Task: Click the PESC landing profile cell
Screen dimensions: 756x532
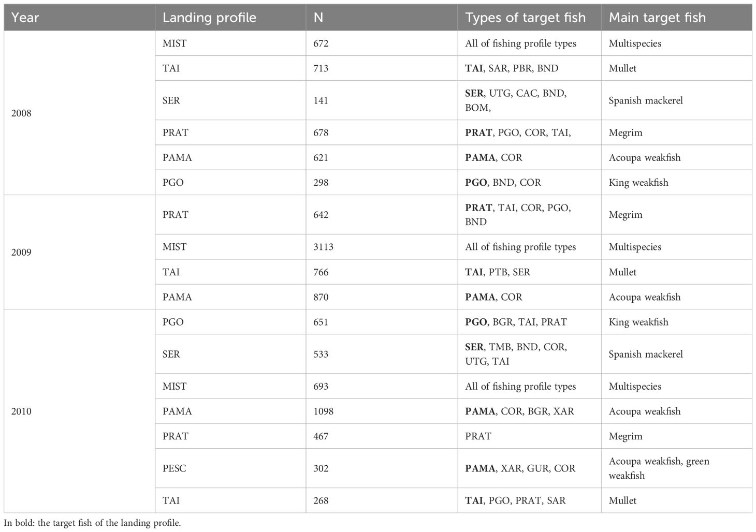Action: (x=175, y=468)
